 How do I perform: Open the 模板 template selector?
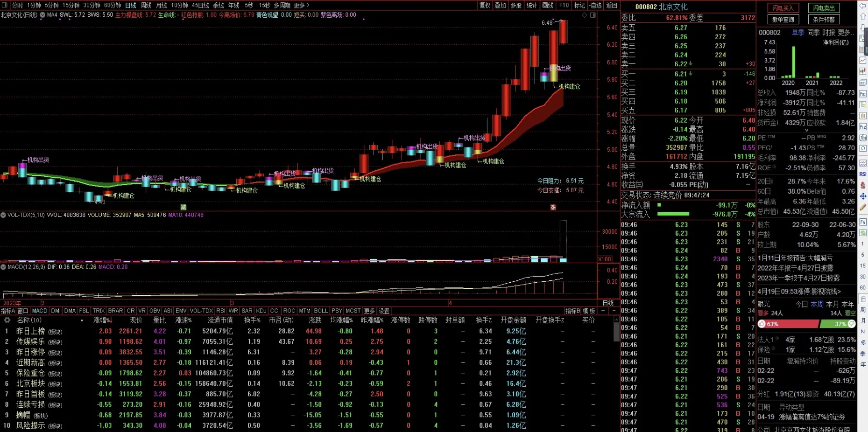coord(589,311)
